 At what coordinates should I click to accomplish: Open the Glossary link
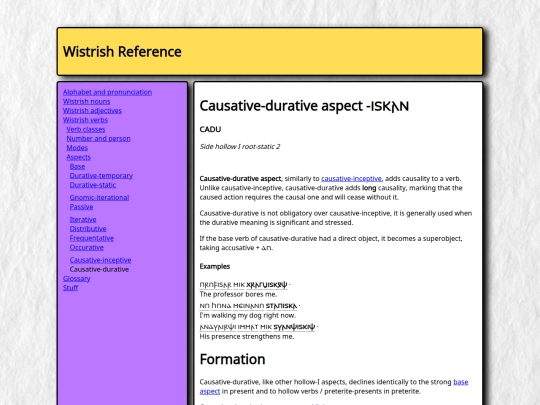(76, 279)
